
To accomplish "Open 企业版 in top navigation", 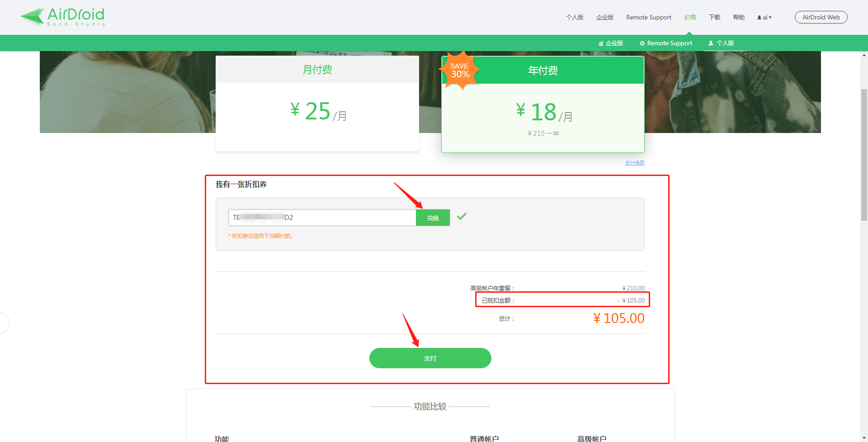I will [605, 17].
